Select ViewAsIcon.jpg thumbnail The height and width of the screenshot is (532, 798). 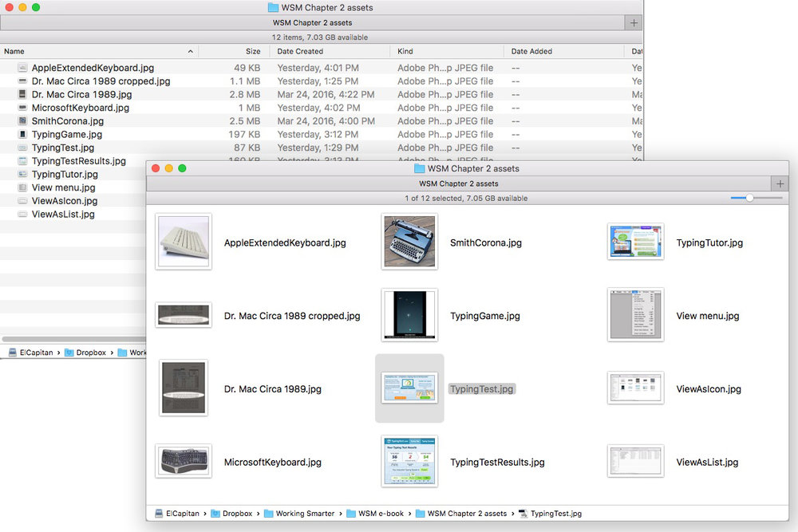point(636,388)
